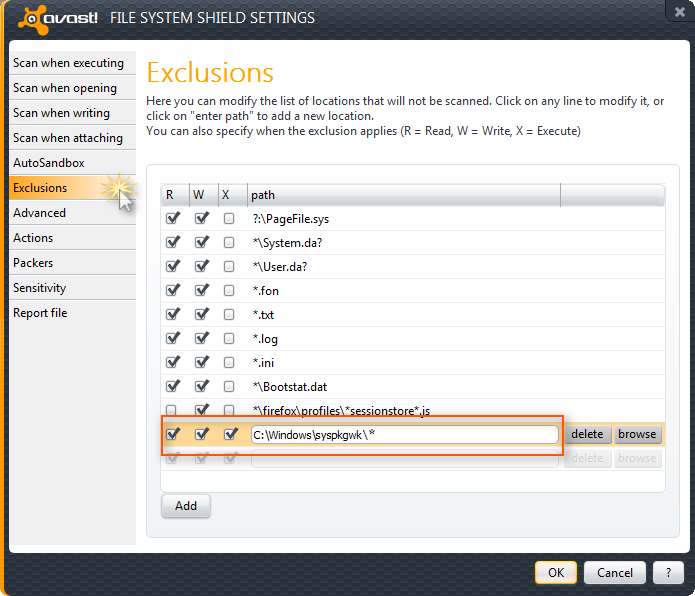Open the Packers section

[72, 263]
